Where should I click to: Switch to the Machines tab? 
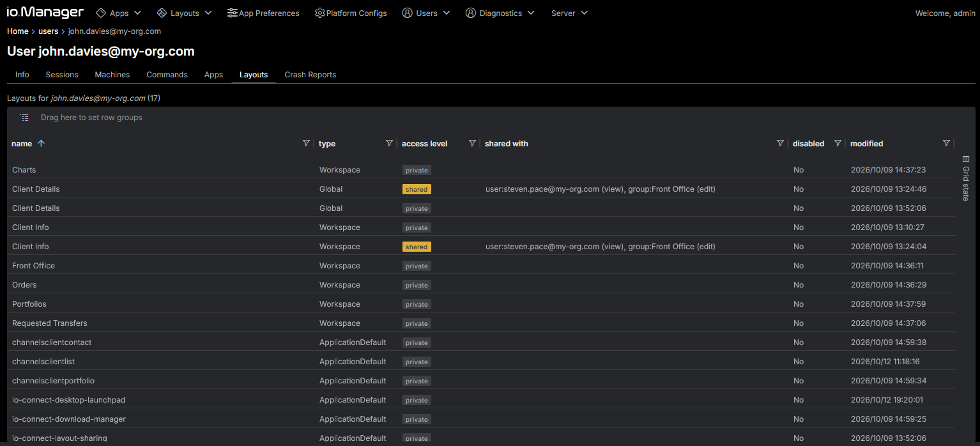tap(112, 75)
